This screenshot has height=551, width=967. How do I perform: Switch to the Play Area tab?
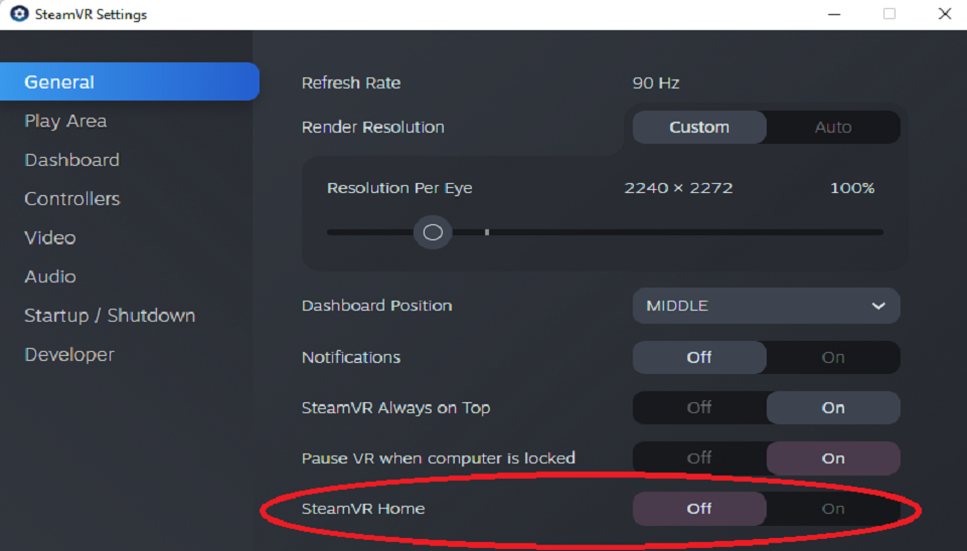(66, 121)
